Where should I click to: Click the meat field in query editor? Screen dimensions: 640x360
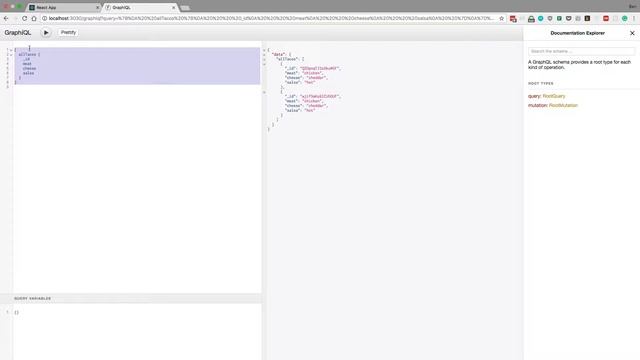(27, 64)
